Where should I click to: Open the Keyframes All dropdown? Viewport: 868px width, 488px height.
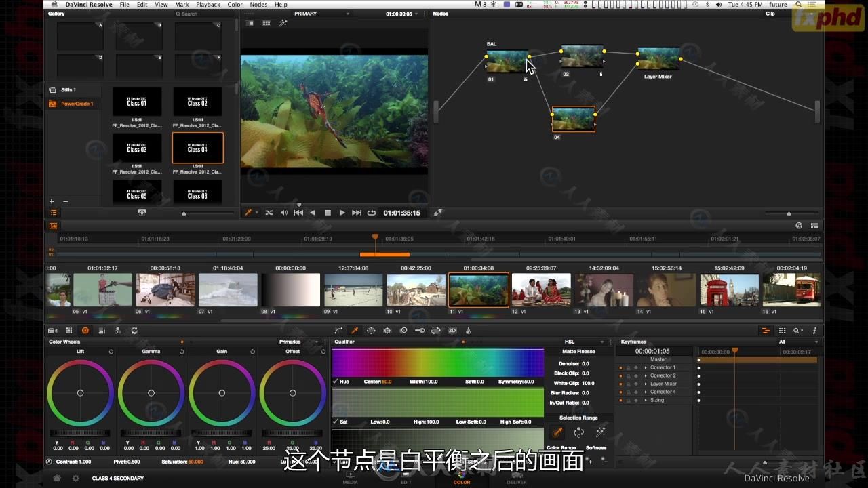tap(798, 342)
